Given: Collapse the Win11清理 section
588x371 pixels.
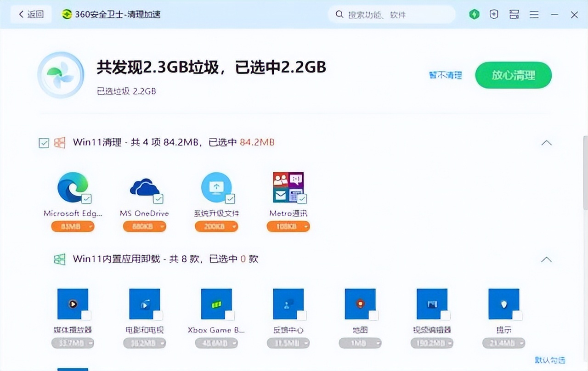Looking at the screenshot, I should click(x=546, y=143).
